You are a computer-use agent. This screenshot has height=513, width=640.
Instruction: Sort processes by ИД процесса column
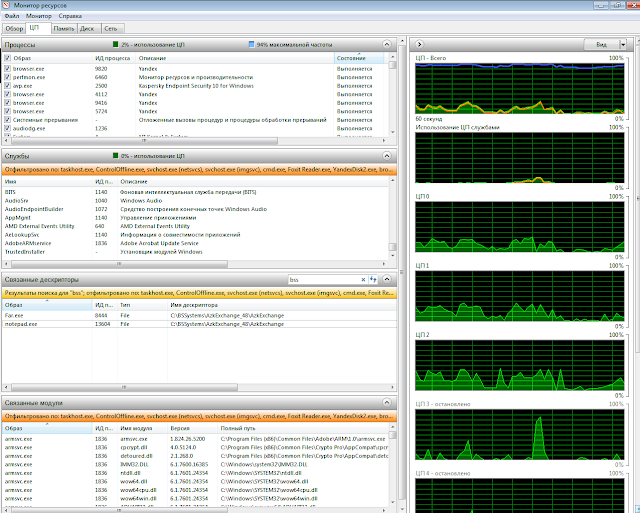pos(113,58)
